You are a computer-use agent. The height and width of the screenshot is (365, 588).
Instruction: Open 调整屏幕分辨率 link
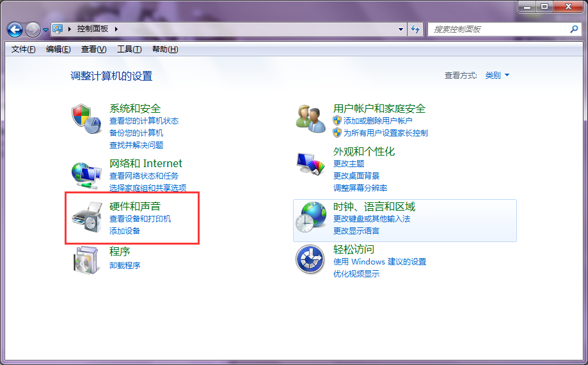360,188
